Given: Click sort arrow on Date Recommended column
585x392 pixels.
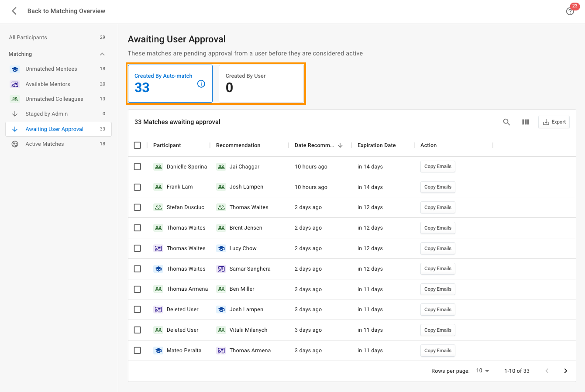Looking at the screenshot, I should tap(340, 145).
